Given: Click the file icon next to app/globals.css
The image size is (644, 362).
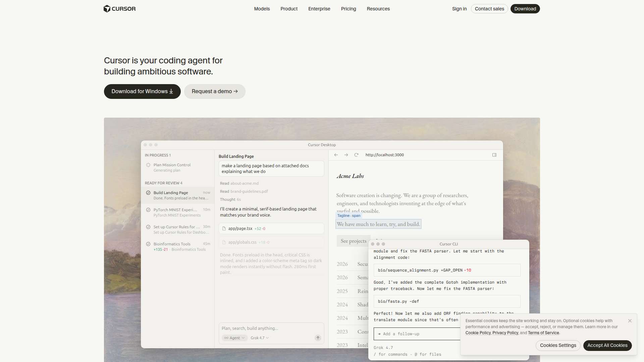Looking at the screenshot, I should click(224, 242).
